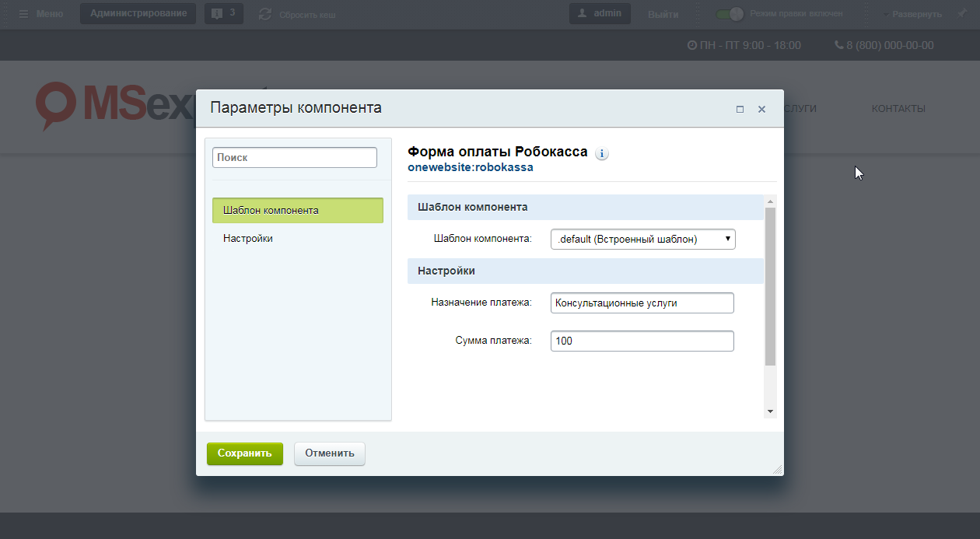The width and height of the screenshot is (980, 539).
Task: Click into the Сумма платежа field
Action: pos(642,341)
